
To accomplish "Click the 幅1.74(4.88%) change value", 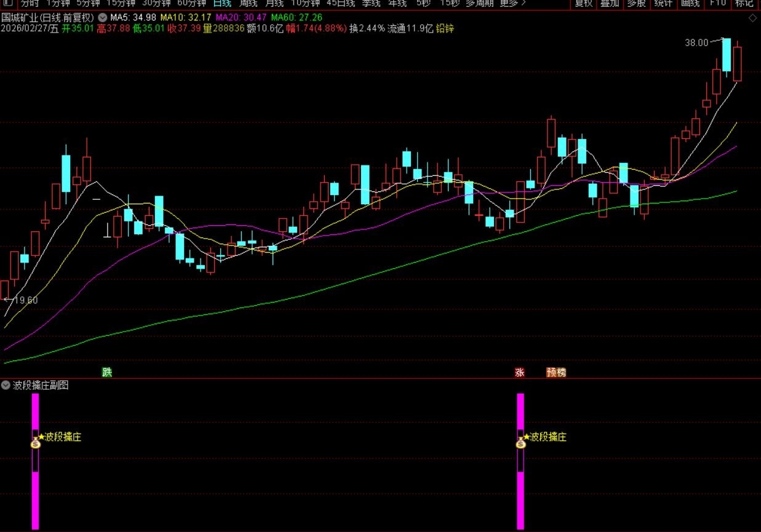I will tap(316, 28).
